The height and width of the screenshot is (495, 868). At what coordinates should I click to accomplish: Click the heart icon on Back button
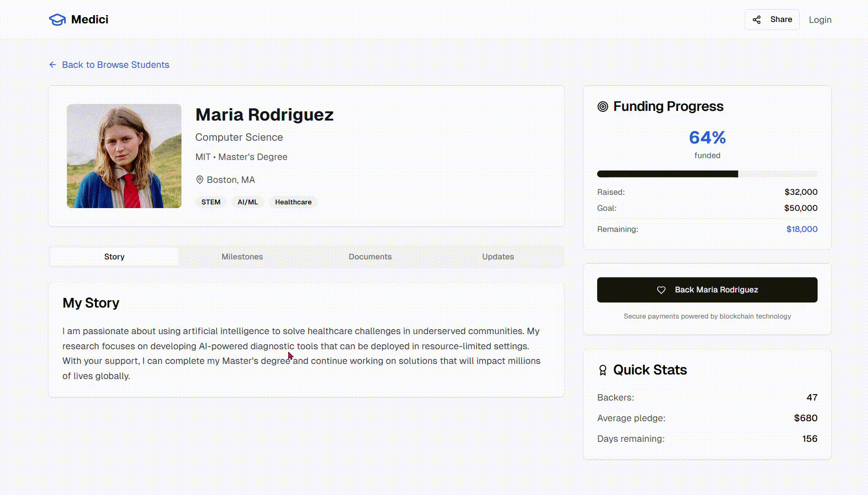(661, 290)
